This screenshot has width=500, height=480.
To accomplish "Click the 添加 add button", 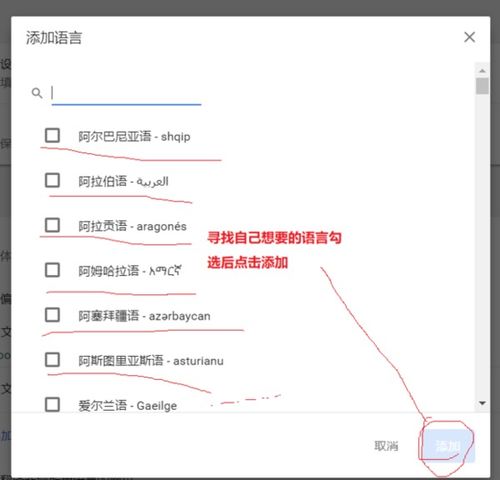I will point(447,446).
